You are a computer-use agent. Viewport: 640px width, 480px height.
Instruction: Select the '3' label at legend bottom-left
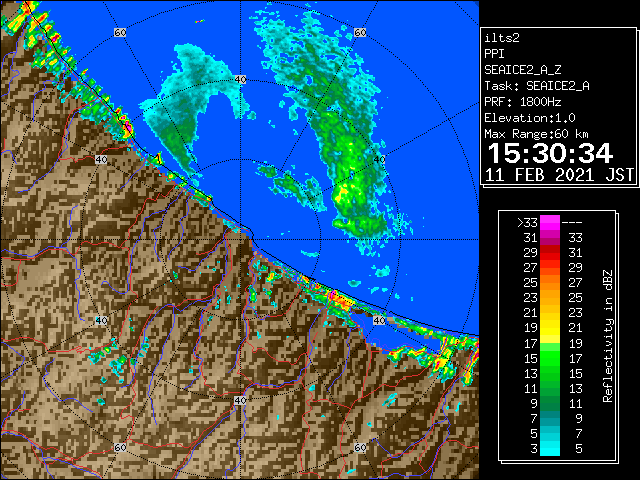click(533, 449)
